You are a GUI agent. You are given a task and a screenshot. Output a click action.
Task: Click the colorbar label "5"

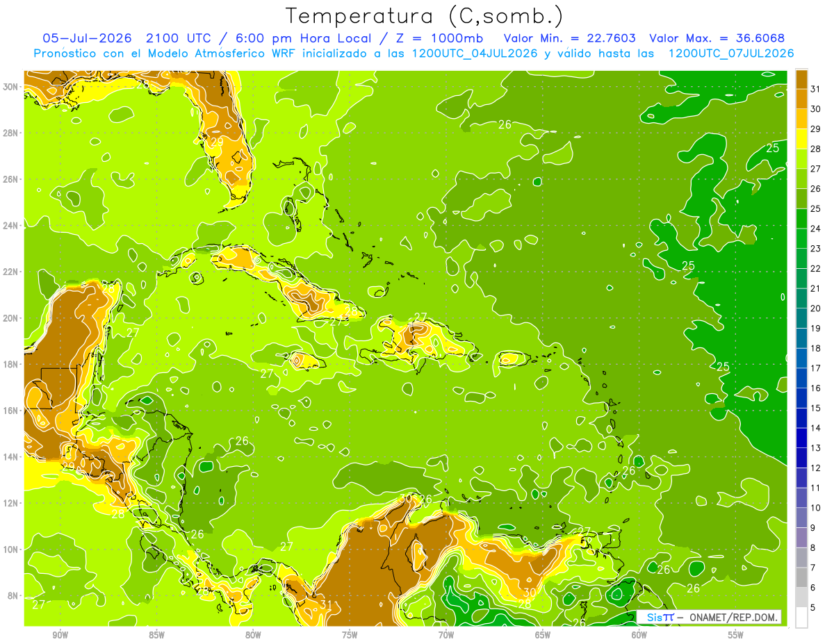click(813, 607)
